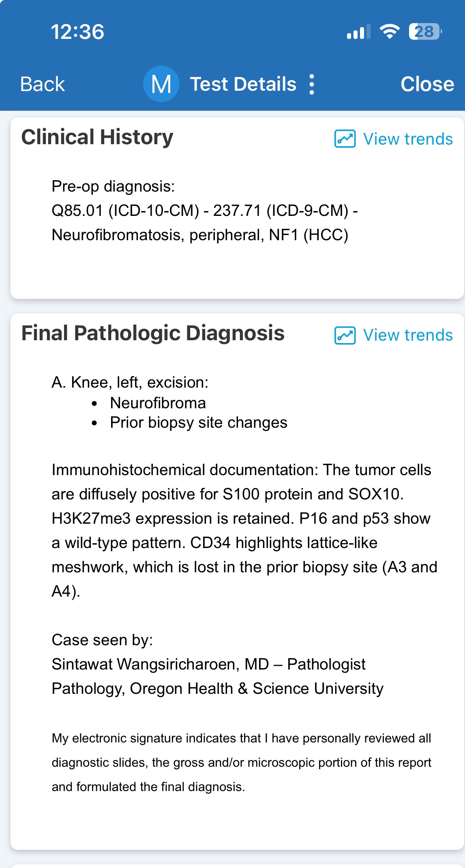
Task: Select the Pre-op diagnosis ICD code text
Action: [x=204, y=211]
